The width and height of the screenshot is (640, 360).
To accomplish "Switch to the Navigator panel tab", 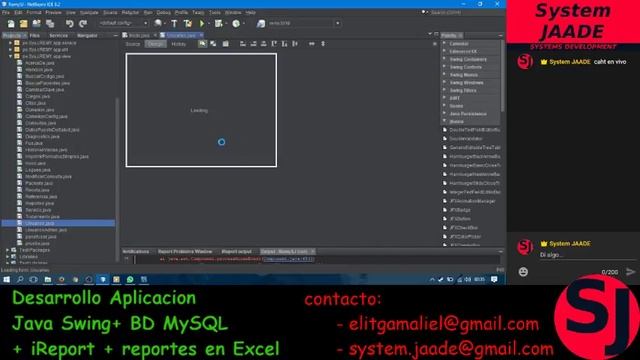I will 87,36.
